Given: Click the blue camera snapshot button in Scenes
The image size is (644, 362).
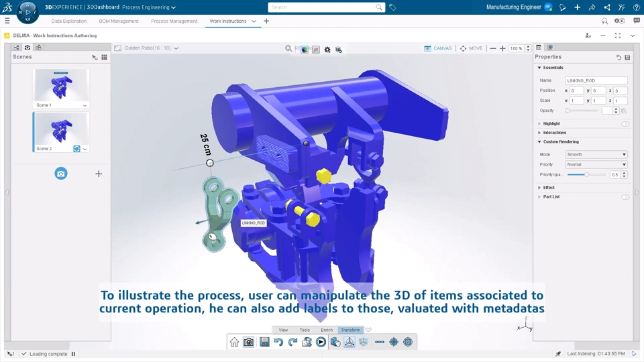Looking at the screenshot, I should (x=61, y=174).
